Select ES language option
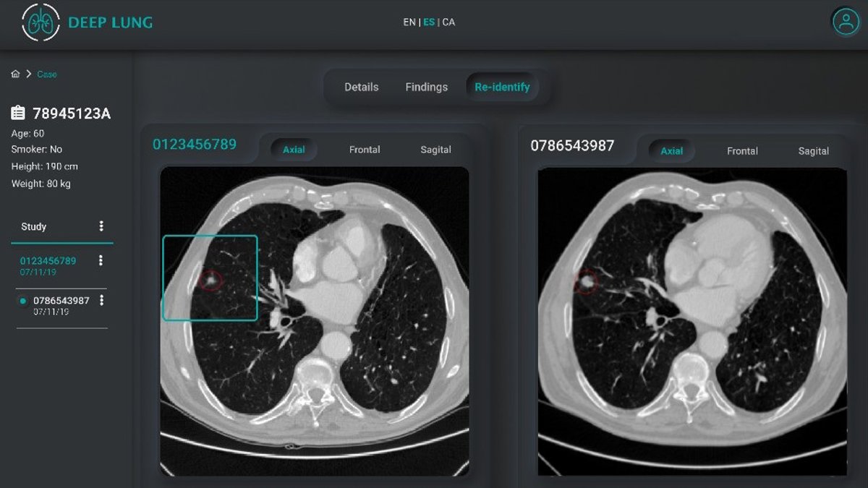Screen dimensions: 868x488 pyautogui.click(x=429, y=22)
